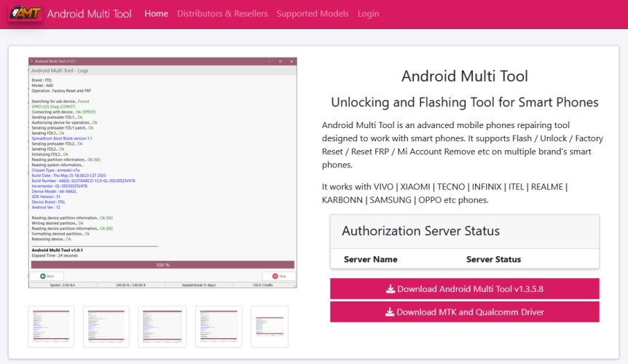
Task: Click 'Unlocking and Flashing Tool for Smart Phones' subtitle
Action: pos(465,102)
